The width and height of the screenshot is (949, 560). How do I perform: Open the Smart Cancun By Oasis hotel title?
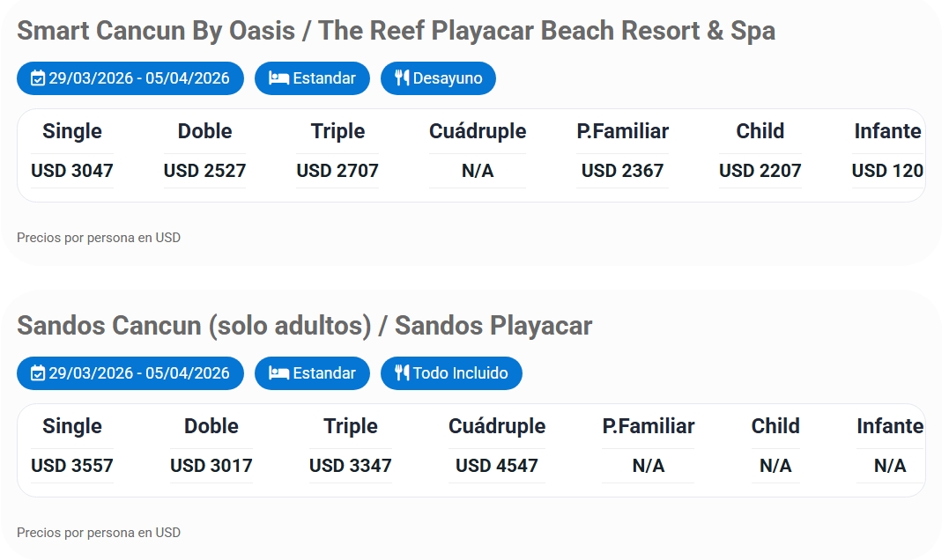396,31
